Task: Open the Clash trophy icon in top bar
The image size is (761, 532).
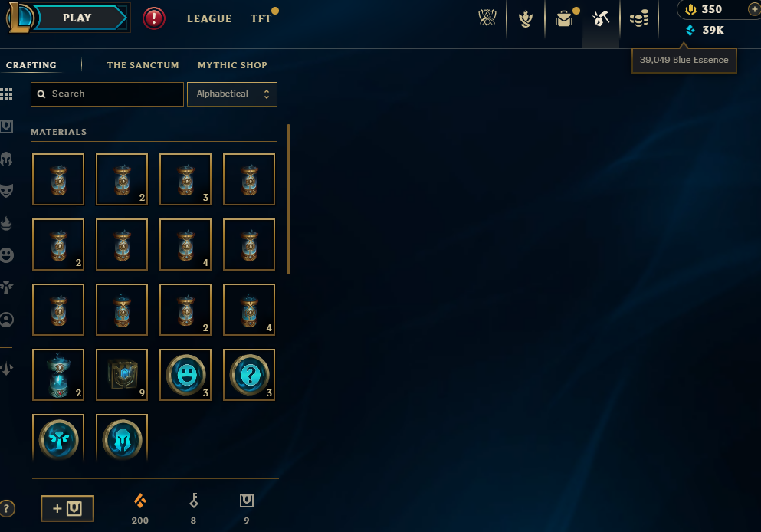Action: pos(487,18)
